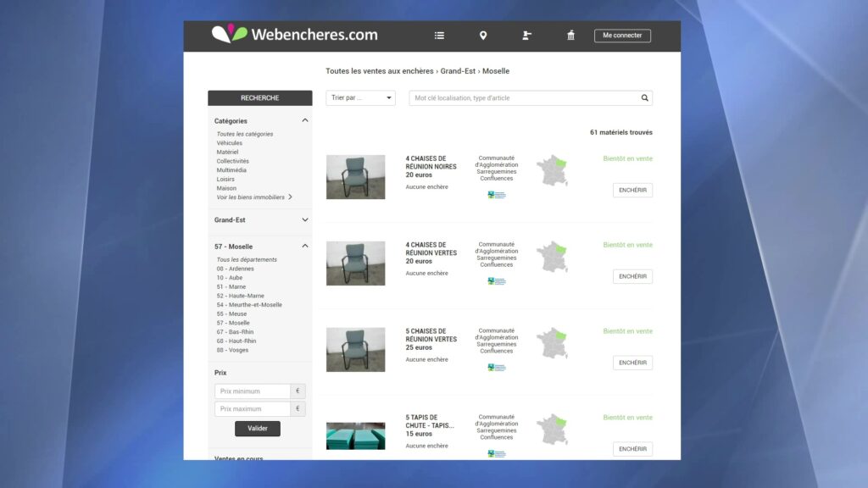The width and height of the screenshot is (868, 488).
Task: Click Enchérir for 5 tapis de chute
Action: click(632, 449)
